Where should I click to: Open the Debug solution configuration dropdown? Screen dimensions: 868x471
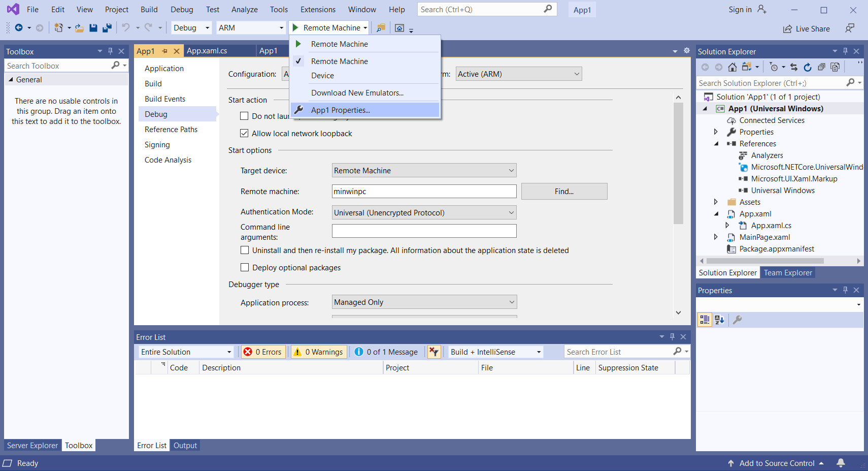click(191, 28)
